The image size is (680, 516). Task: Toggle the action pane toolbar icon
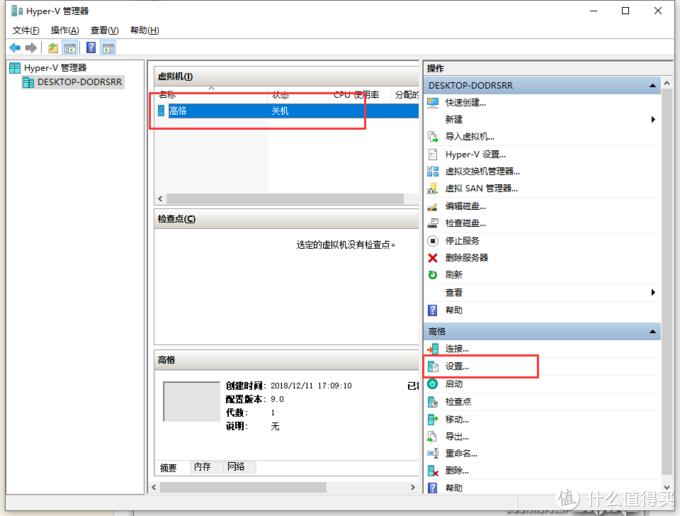tap(108, 48)
